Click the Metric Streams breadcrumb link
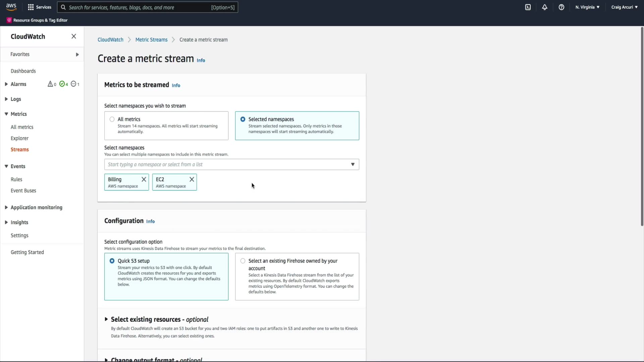The width and height of the screenshot is (644, 362). click(x=151, y=40)
